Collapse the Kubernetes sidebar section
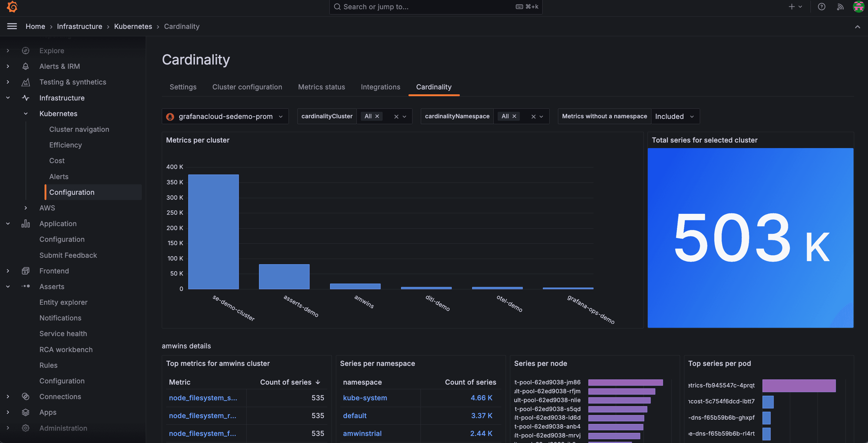Image resolution: width=868 pixels, height=443 pixels. pos(26,113)
